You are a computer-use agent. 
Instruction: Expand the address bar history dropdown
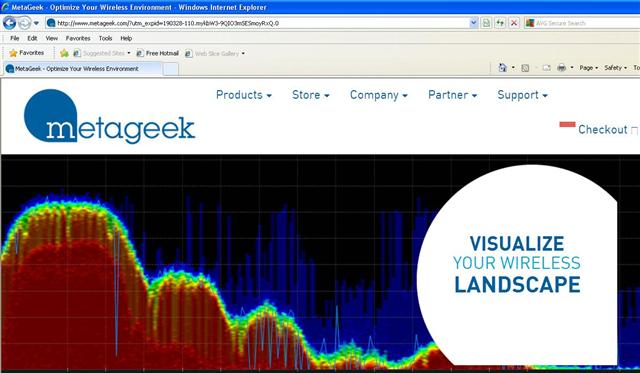point(473,23)
